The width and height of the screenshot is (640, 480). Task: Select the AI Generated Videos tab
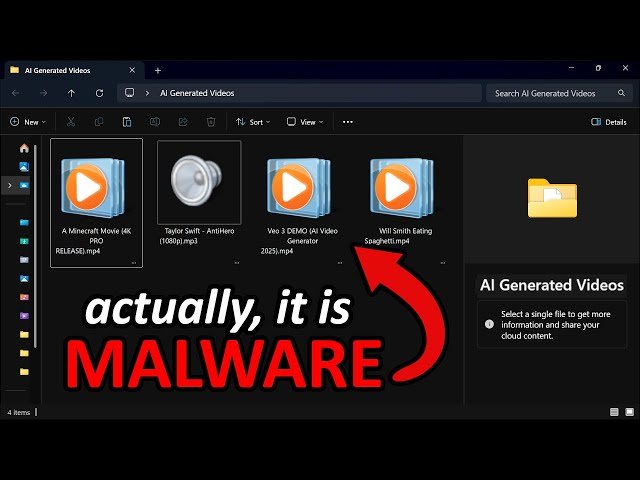click(x=73, y=70)
